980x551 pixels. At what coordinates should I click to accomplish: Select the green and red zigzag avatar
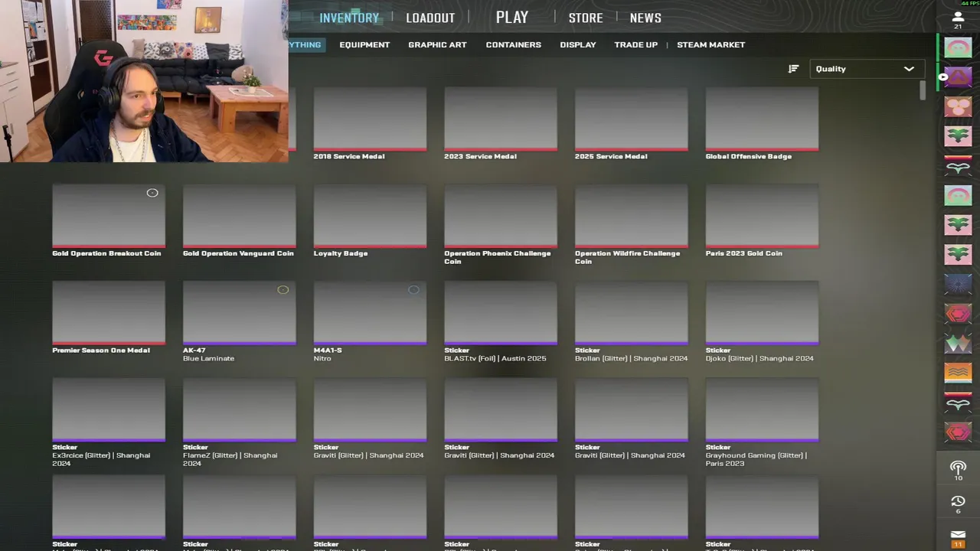(x=958, y=344)
